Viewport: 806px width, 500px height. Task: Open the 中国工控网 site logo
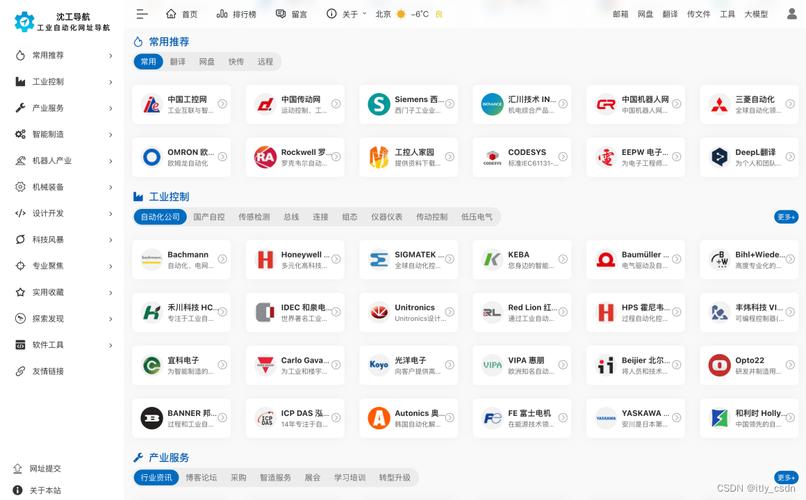(x=151, y=104)
